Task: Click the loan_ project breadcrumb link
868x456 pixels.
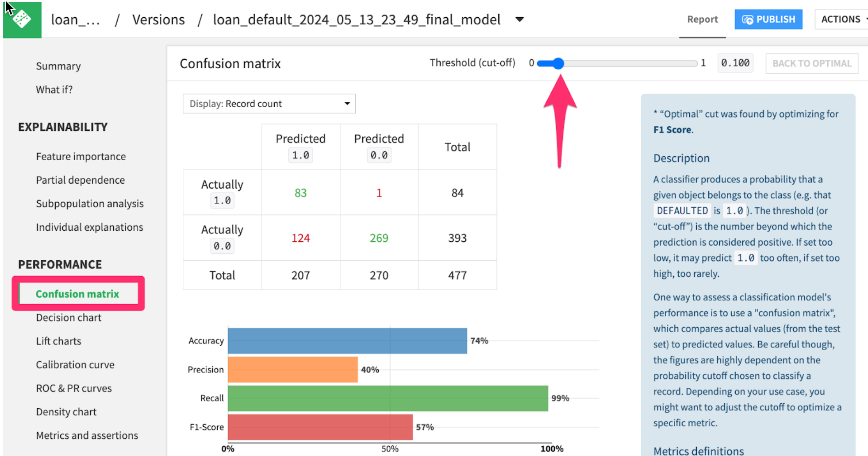Action: (75, 19)
